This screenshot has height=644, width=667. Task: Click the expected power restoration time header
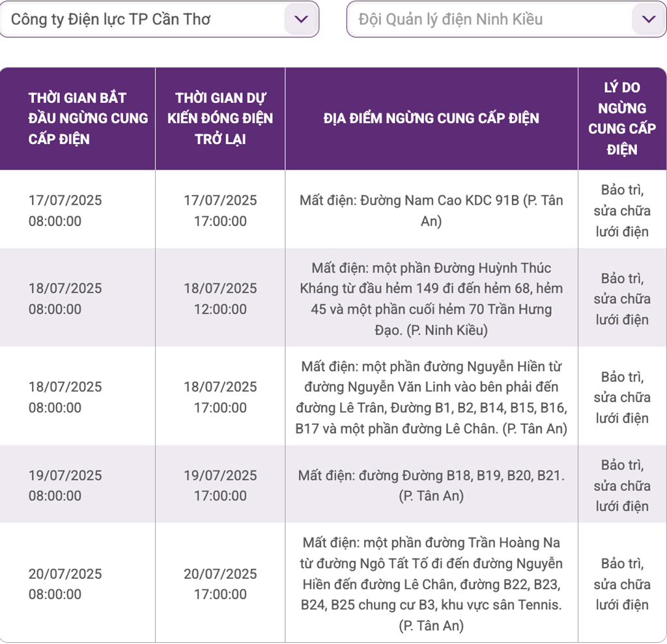tap(220, 119)
